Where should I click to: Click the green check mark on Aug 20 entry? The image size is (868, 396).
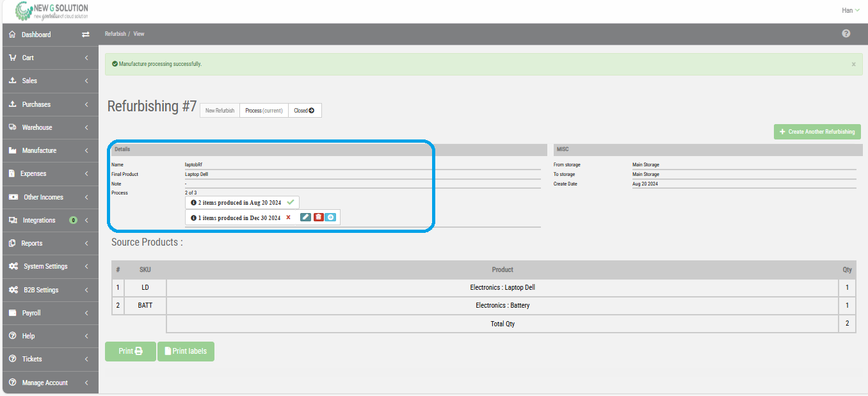pos(291,202)
